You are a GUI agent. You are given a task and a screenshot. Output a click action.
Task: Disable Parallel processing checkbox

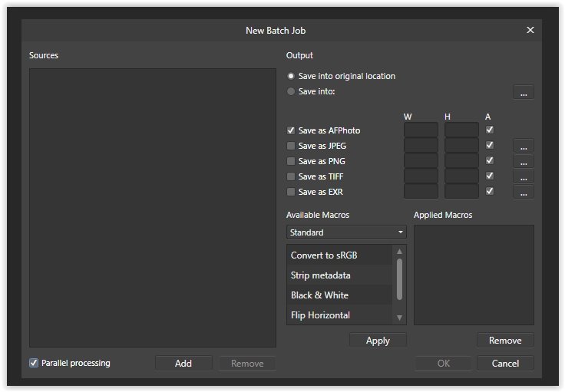tap(34, 363)
